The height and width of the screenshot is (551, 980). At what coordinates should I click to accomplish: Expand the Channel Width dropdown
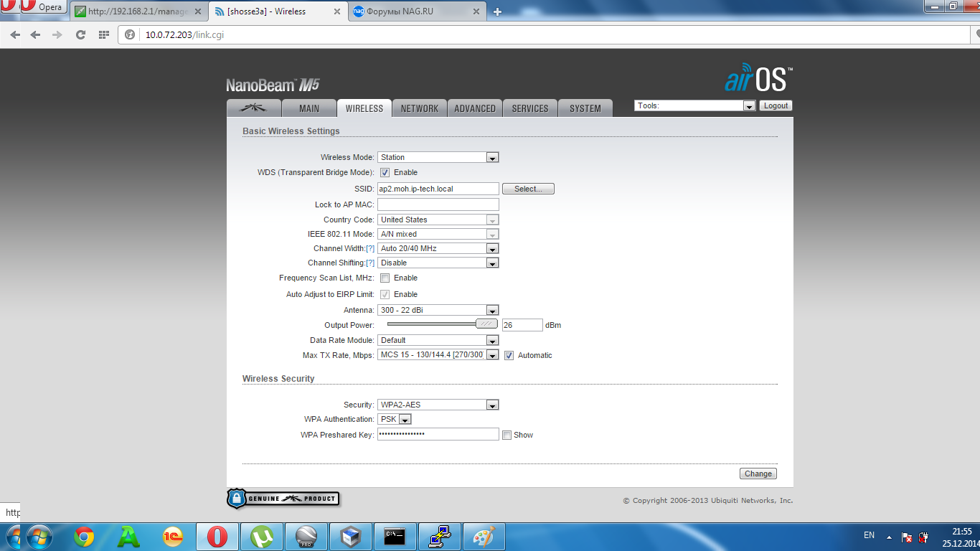(438, 248)
